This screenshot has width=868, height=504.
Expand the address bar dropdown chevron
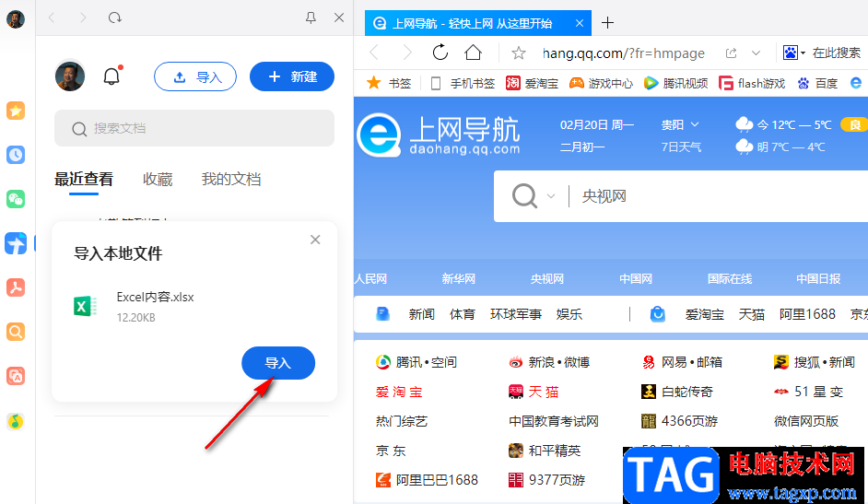[756, 53]
